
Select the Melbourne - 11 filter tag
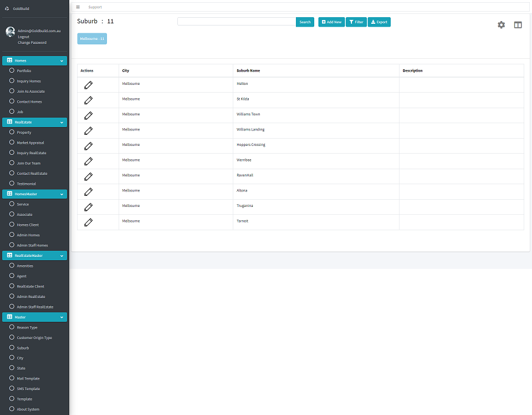pos(92,39)
